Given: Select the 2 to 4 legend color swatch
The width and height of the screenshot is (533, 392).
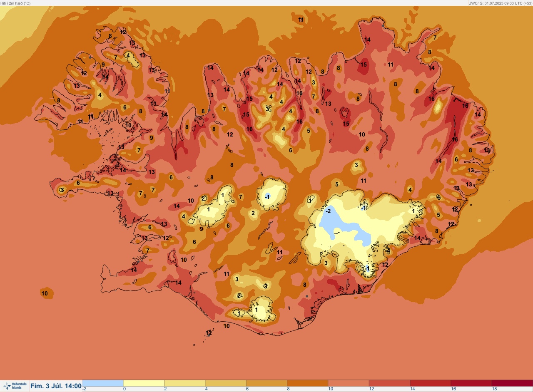Looking at the screenshot, I should (x=184, y=383).
